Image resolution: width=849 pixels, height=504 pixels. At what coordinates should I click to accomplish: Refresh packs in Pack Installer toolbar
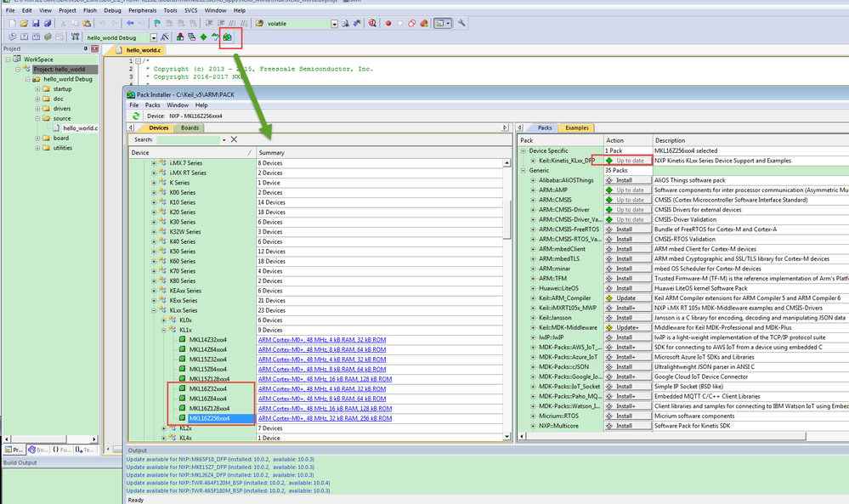135,116
